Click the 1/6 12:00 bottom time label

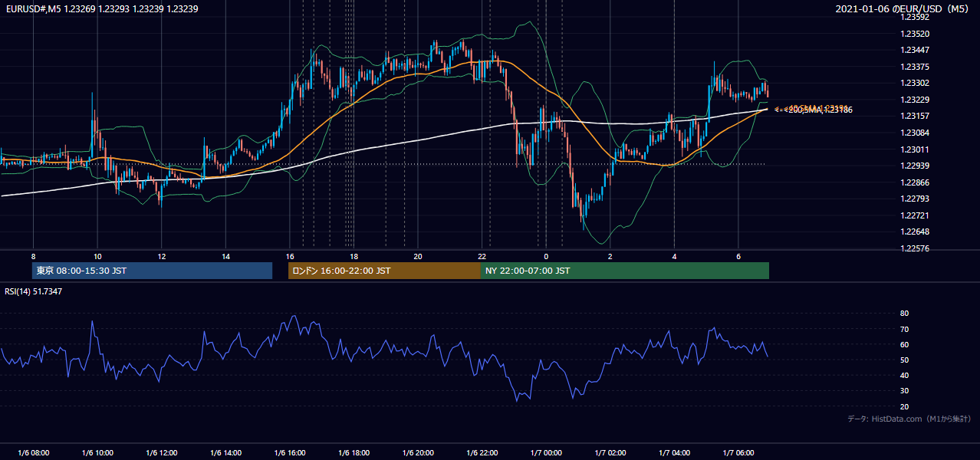coord(161,452)
